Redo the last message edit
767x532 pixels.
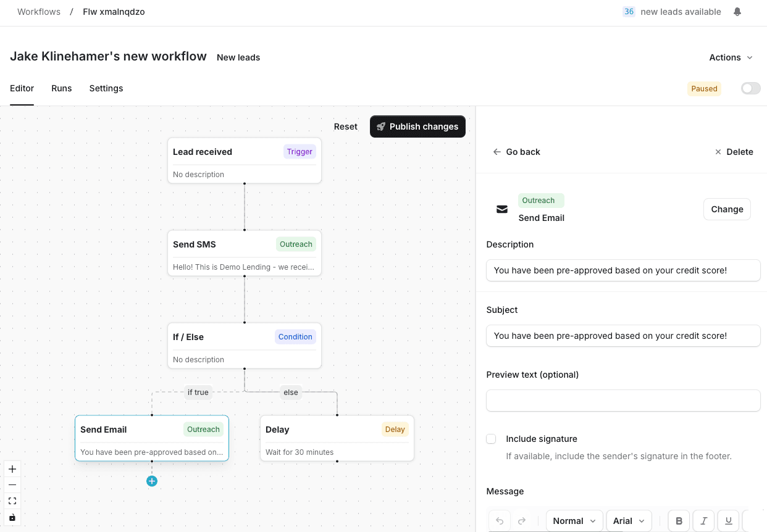click(522, 521)
